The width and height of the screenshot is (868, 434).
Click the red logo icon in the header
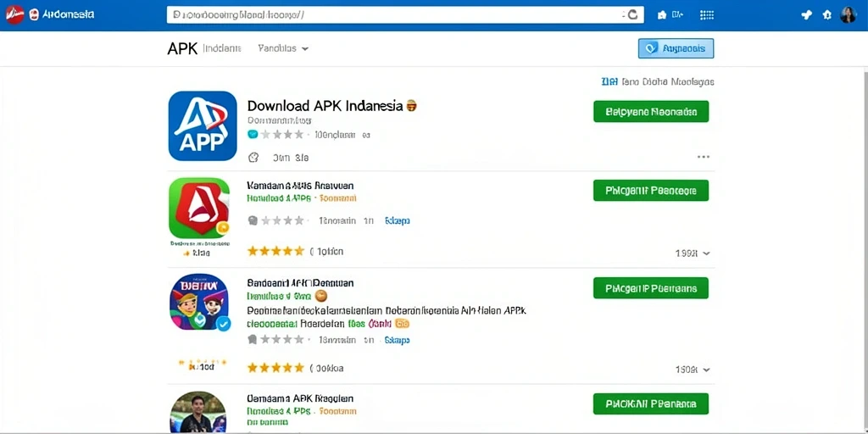[14, 14]
